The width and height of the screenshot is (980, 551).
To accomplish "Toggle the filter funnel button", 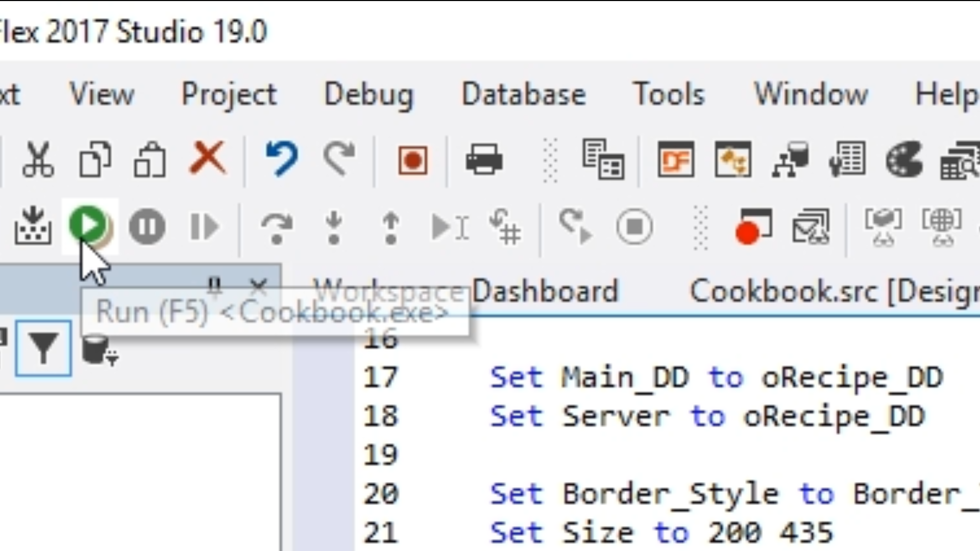I will (x=43, y=348).
